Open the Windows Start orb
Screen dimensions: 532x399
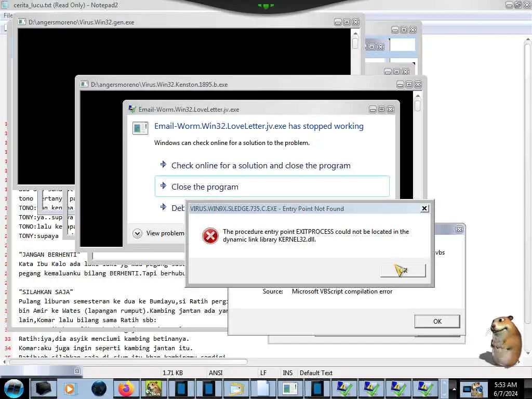(14, 389)
